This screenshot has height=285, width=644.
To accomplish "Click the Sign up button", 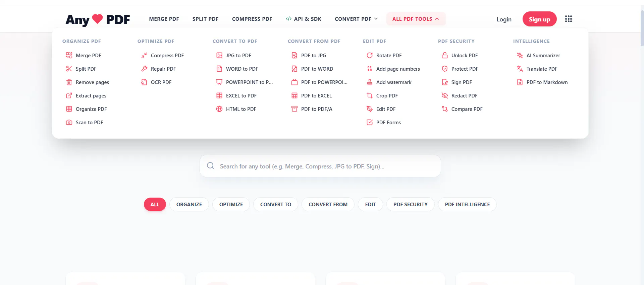I will (x=539, y=19).
